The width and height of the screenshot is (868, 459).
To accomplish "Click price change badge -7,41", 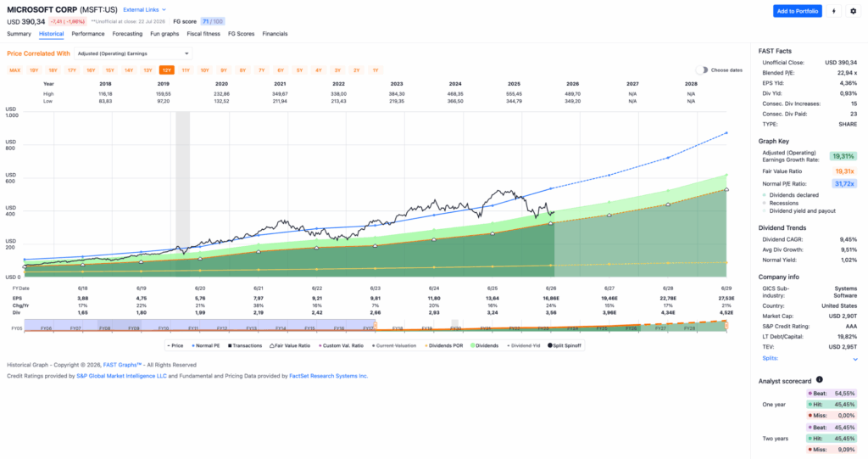I will 67,21.
